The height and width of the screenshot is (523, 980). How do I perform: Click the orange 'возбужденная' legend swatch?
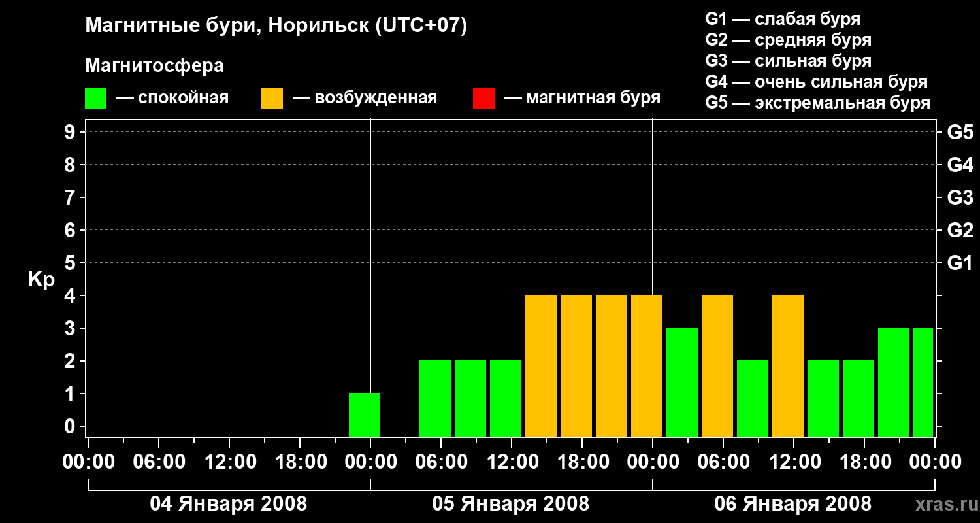272,99
